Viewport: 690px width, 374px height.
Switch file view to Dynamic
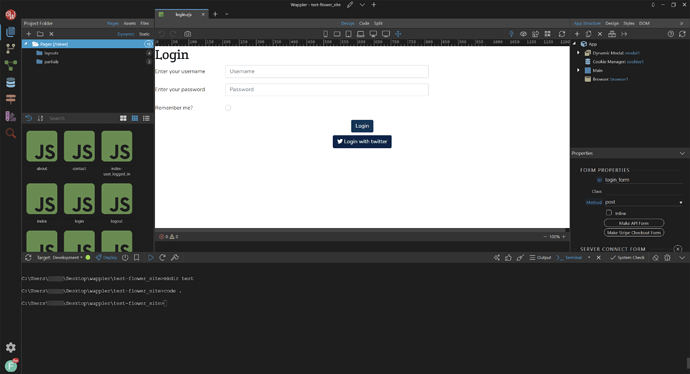pos(125,34)
